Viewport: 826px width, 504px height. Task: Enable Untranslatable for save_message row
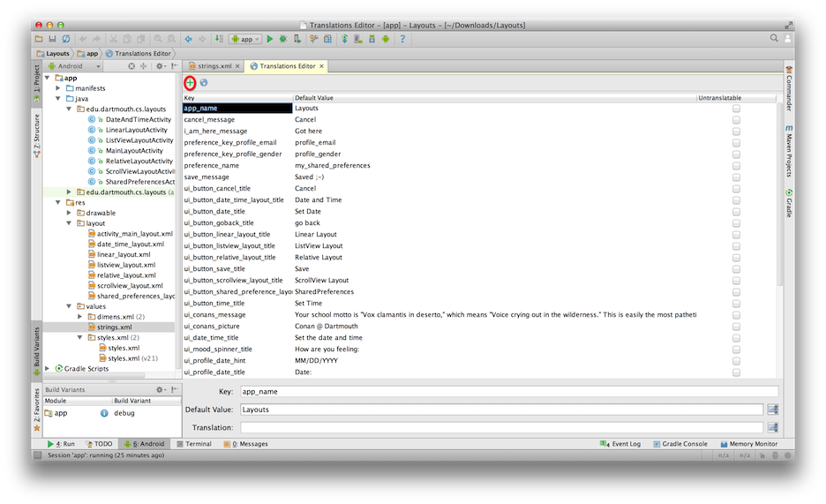click(736, 177)
